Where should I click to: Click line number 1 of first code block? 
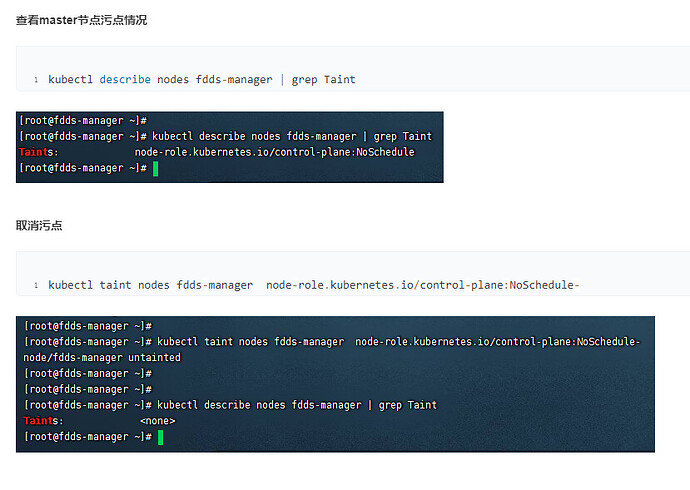click(x=36, y=80)
